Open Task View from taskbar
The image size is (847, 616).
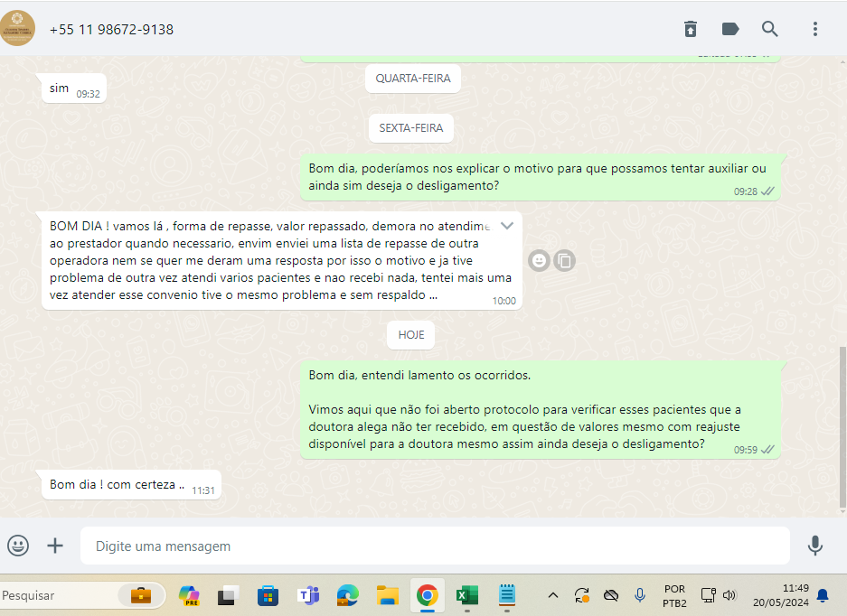229,595
